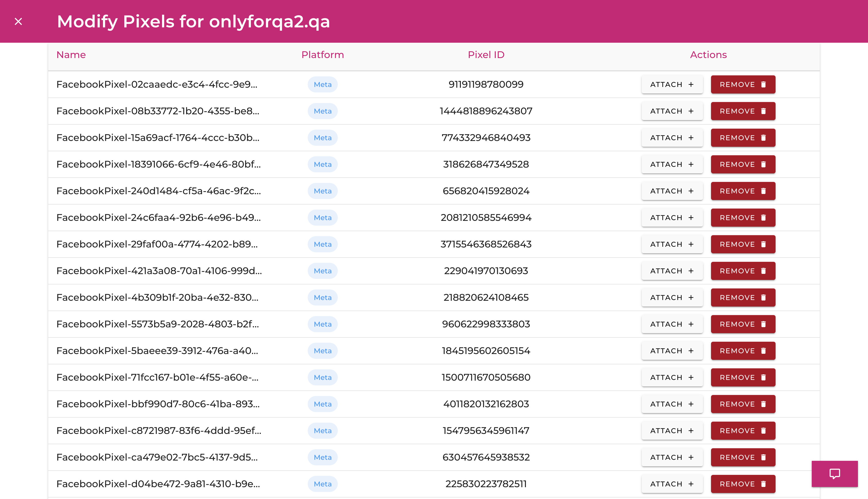868x499 pixels.
Task: Open the chat feedback widget
Action: pyautogui.click(x=834, y=474)
